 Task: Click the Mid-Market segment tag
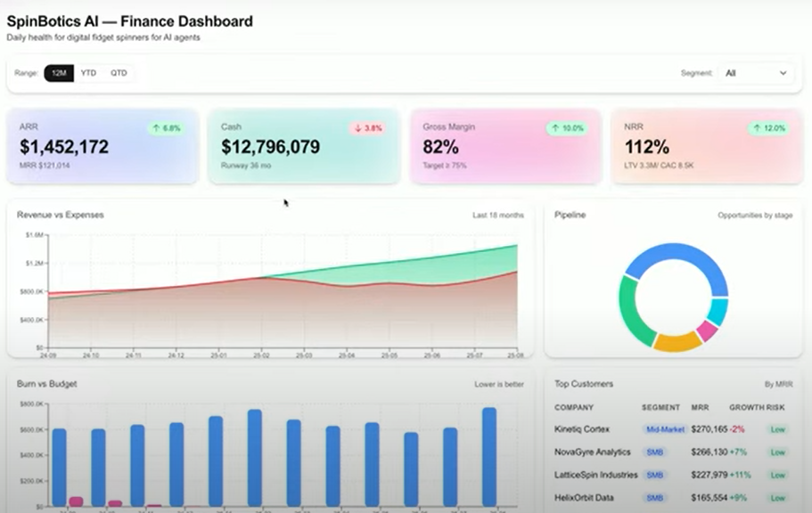[x=665, y=429]
